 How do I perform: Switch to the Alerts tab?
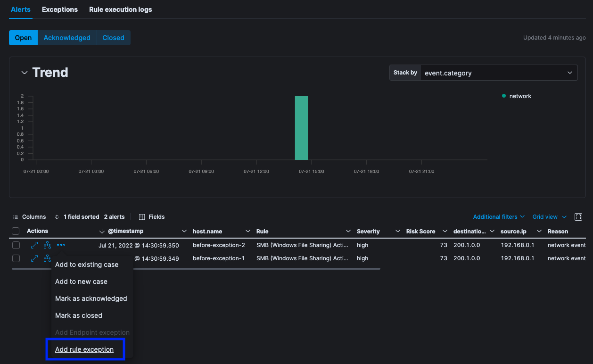click(21, 9)
